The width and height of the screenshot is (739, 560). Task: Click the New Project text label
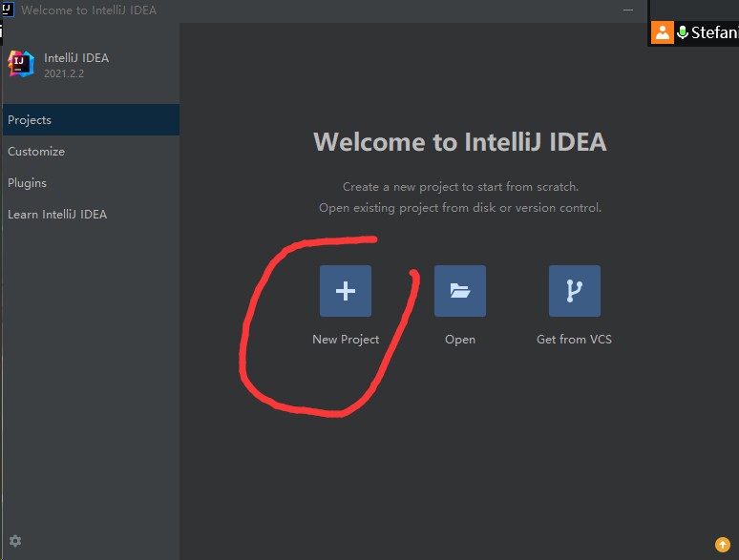346,340
